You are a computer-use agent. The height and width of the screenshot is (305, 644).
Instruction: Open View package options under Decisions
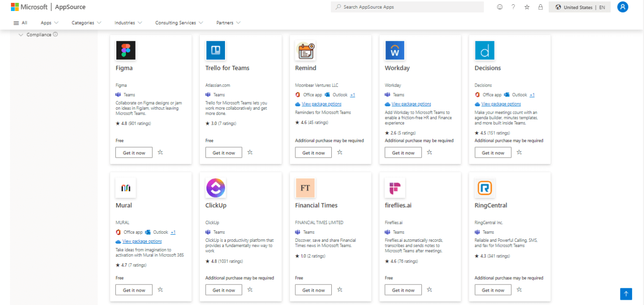coord(501,104)
